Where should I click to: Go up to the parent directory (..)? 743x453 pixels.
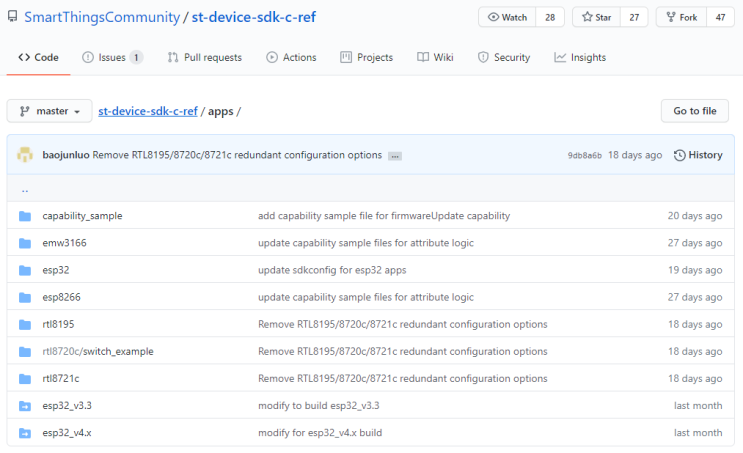point(25,190)
